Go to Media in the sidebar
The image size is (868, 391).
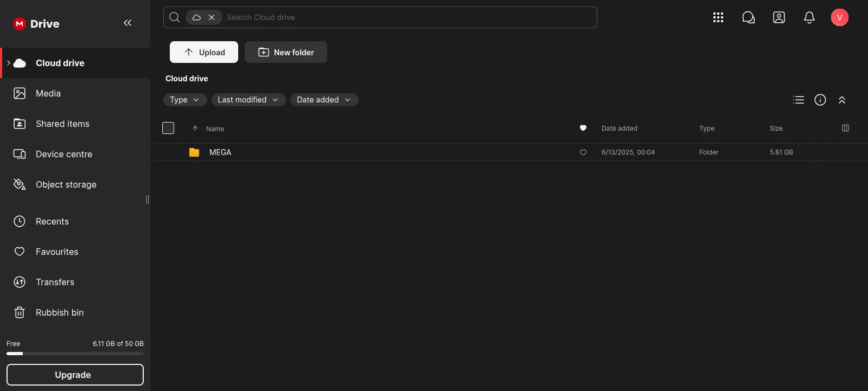tap(75, 93)
